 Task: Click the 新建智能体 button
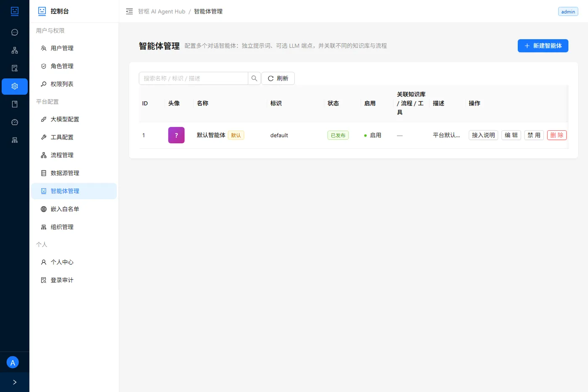pyautogui.click(x=543, y=46)
